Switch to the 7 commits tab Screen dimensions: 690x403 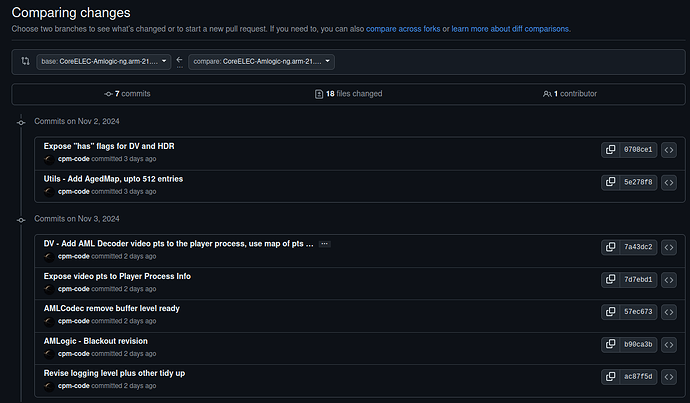pyautogui.click(x=126, y=94)
